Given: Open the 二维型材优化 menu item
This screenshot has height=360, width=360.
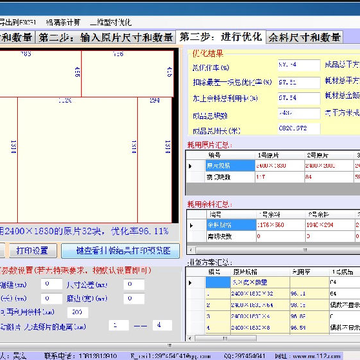Looking at the screenshot, I should tap(111, 23).
